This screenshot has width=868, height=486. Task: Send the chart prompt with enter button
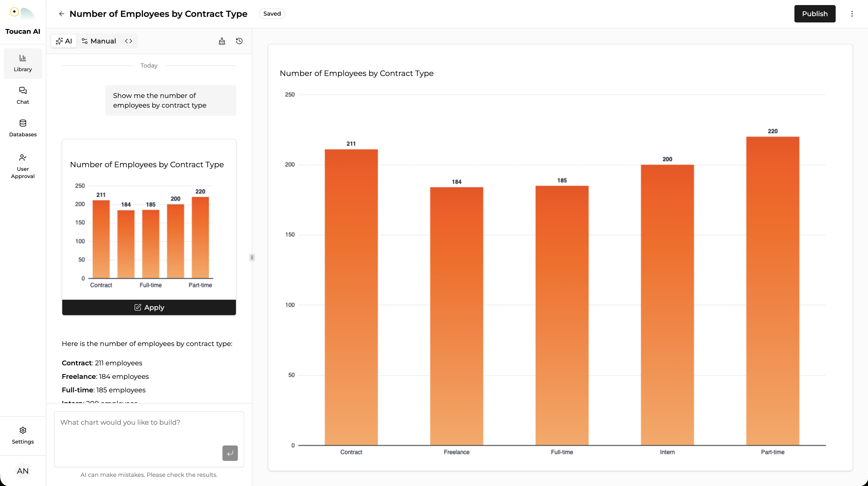point(230,453)
